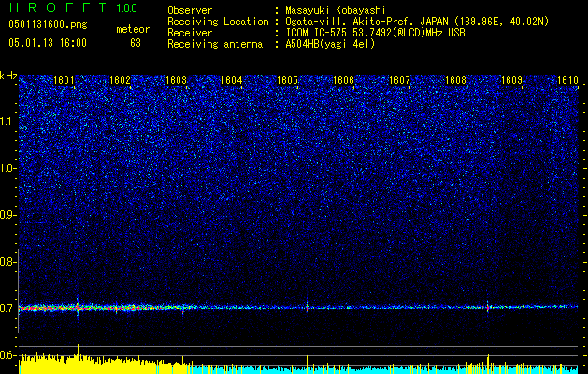The height and width of the screenshot is (374, 588).
Task: Click the observer name Masayuki Kobayashi
Action: [336, 10]
